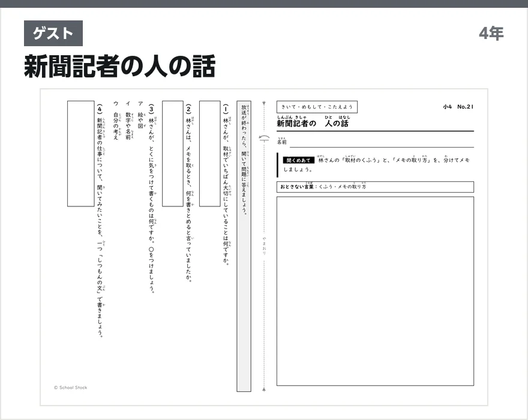
Task: Click the answer box for question (4)
Action: [81, 154]
